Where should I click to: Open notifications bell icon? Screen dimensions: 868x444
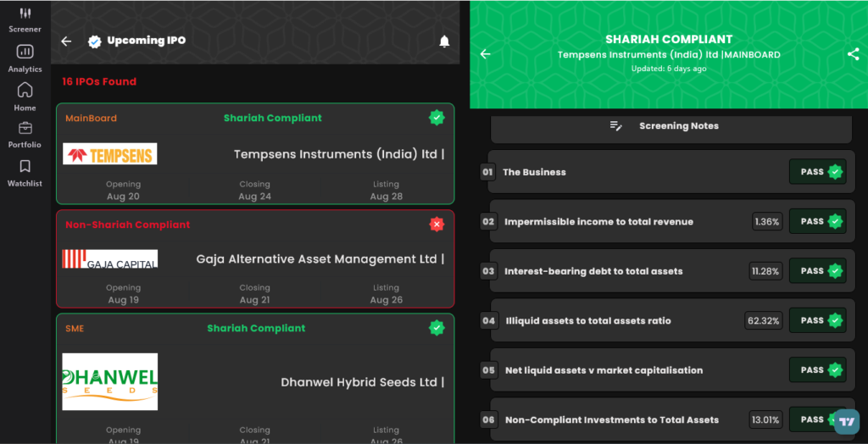point(444,42)
